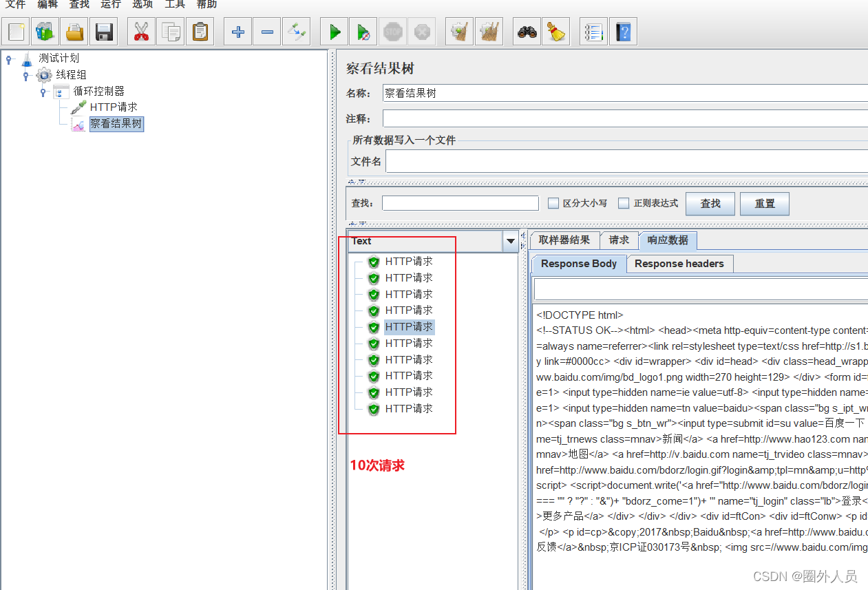Toggle the 区分大小写 checkbox

553,203
